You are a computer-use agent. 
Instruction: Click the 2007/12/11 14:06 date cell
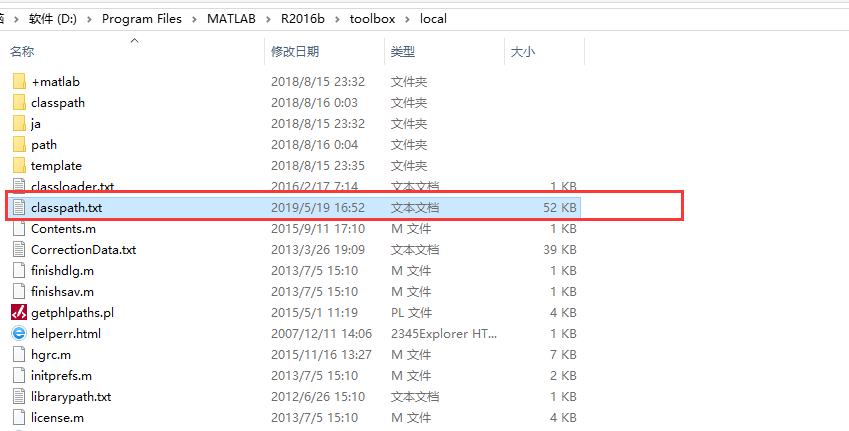click(322, 334)
